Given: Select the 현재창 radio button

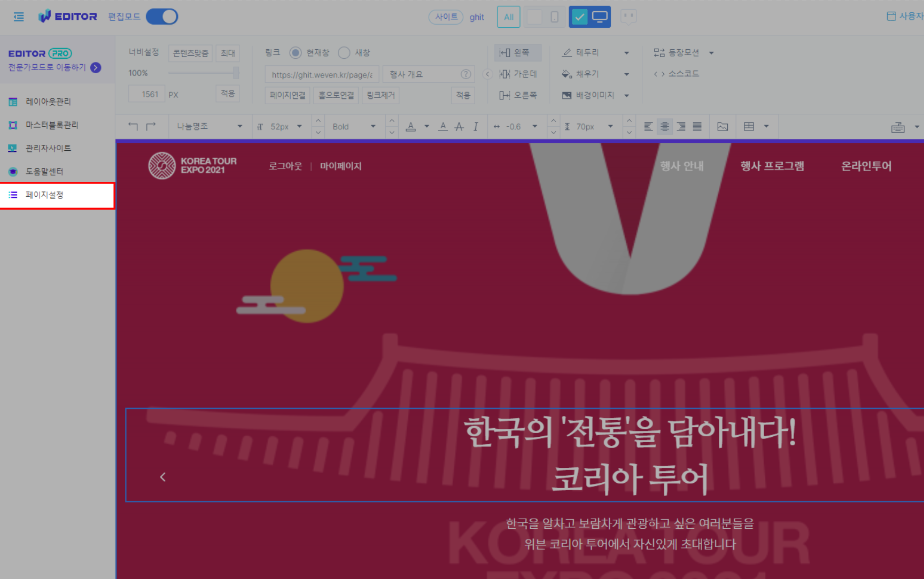Looking at the screenshot, I should (x=295, y=52).
